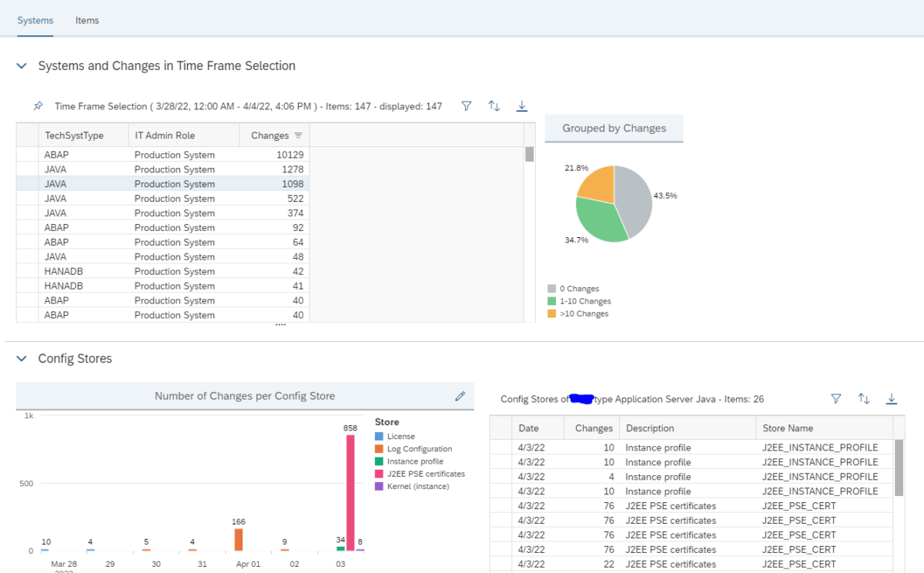Download the systems table data

pyautogui.click(x=521, y=106)
